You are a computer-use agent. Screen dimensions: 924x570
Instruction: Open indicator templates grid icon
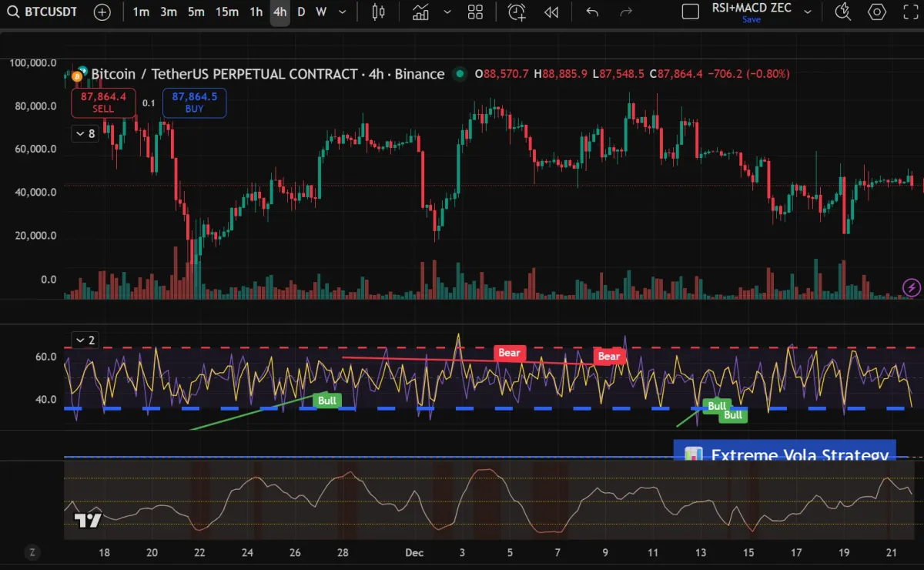point(475,12)
